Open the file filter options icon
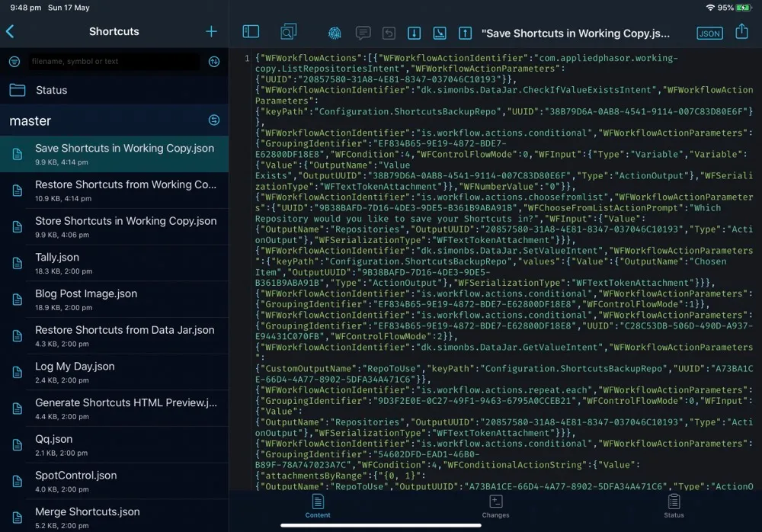The width and height of the screenshot is (762, 532). 14,62
